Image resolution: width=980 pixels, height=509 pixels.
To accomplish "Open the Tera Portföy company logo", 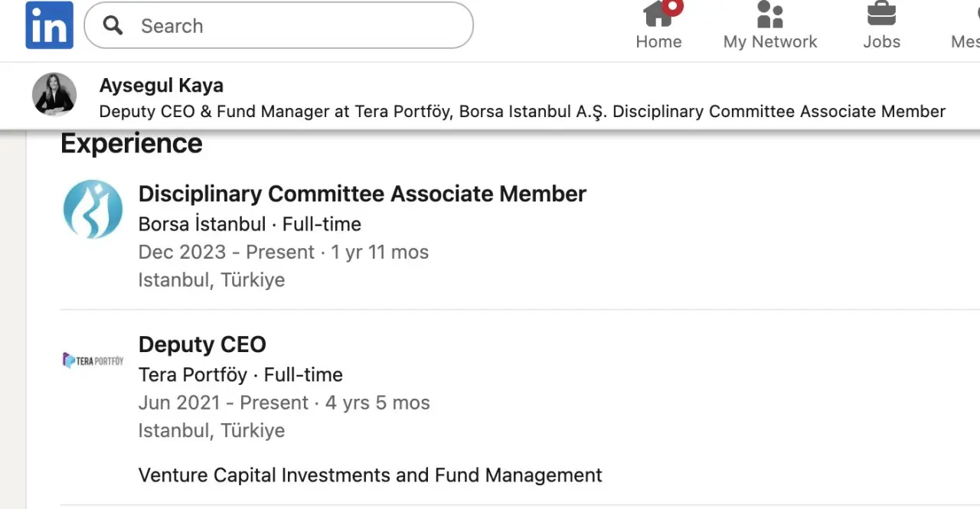I will tap(93, 360).
